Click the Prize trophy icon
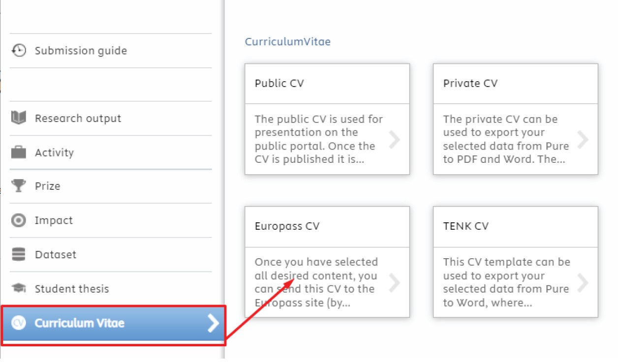 19,186
